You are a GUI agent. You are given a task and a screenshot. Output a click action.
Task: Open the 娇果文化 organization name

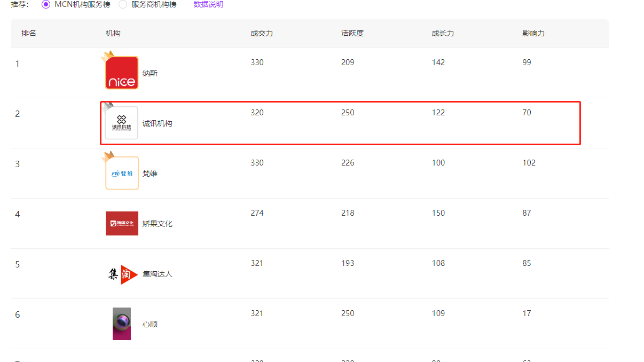tap(158, 224)
